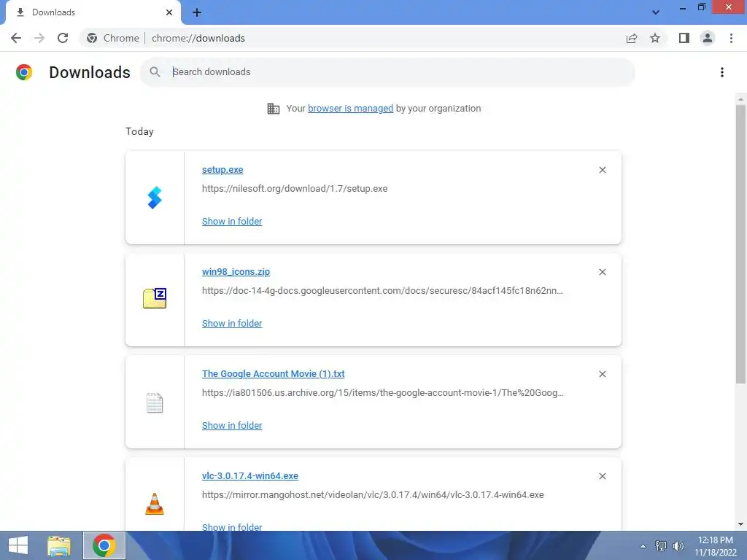Screen dimensions: 747x560
Task: Open the browser is managed link
Action: coord(350,109)
